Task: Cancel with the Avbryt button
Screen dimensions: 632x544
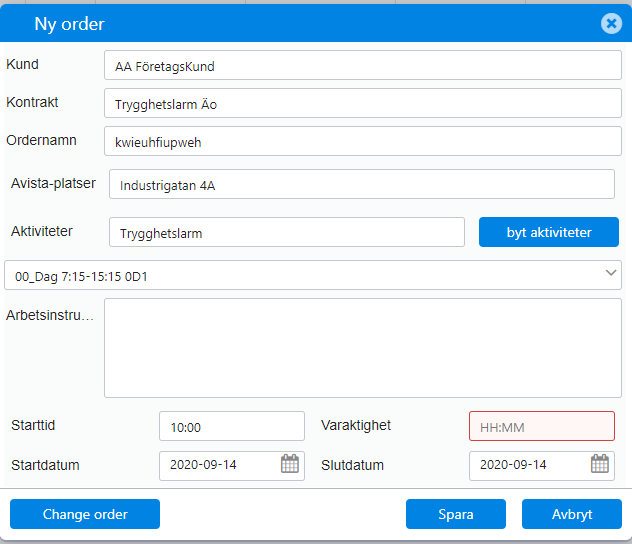Action: 572,514
